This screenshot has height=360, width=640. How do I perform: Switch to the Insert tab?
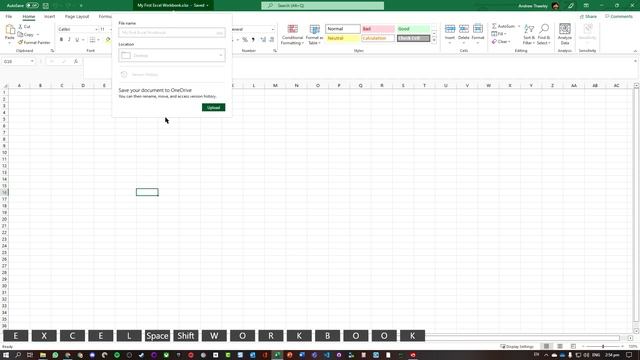pos(49,16)
